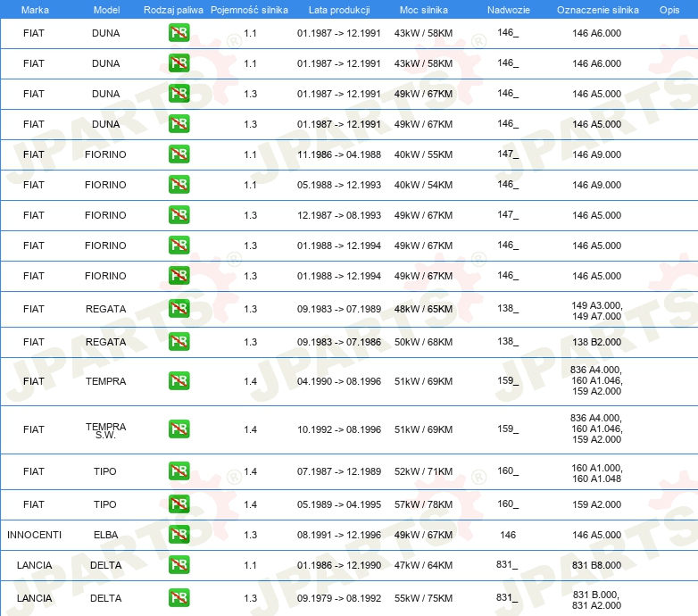Image resolution: width=698 pixels, height=616 pixels.
Task: Click the Pojemność silnika column header
Action: [x=249, y=10]
